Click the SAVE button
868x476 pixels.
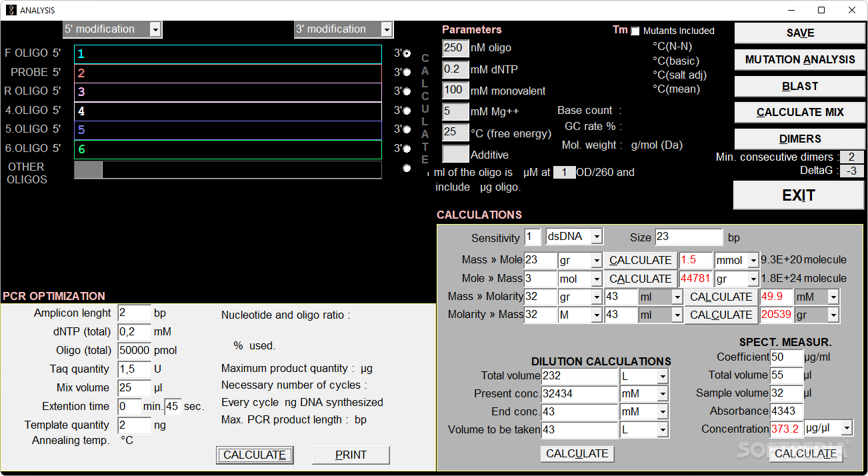pyautogui.click(x=800, y=33)
